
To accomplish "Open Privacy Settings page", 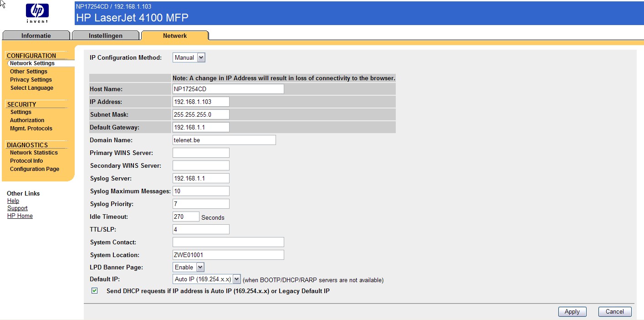I will pos(31,80).
